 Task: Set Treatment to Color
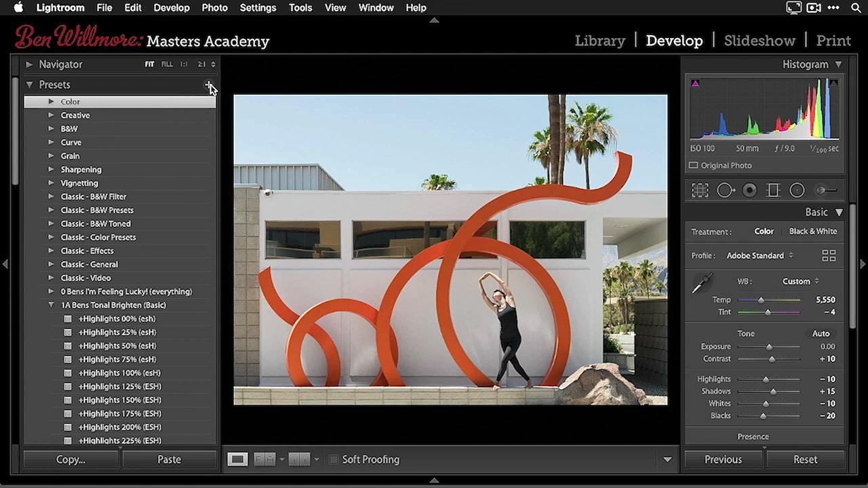(x=764, y=231)
